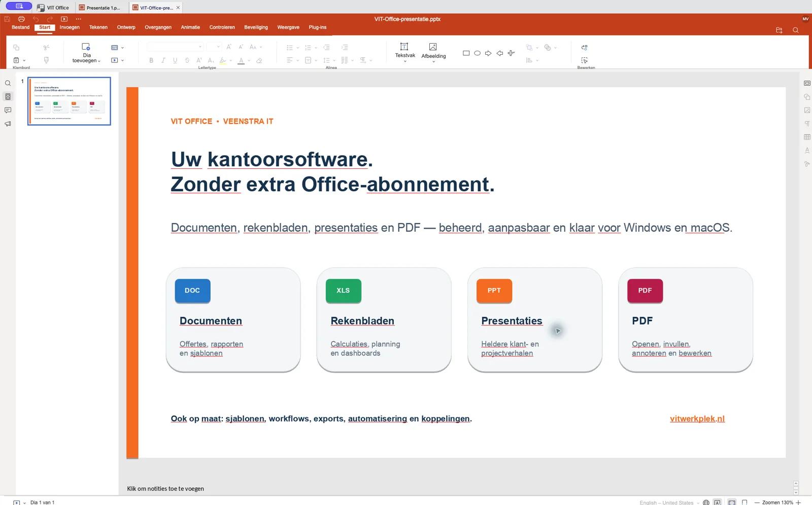Select the left arrow shape
The image size is (812, 505).
500,53
